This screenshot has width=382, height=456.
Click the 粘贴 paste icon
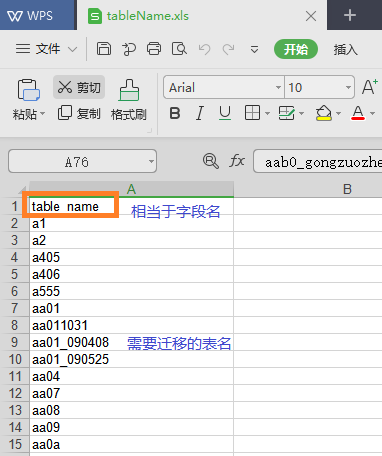click(x=28, y=90)
